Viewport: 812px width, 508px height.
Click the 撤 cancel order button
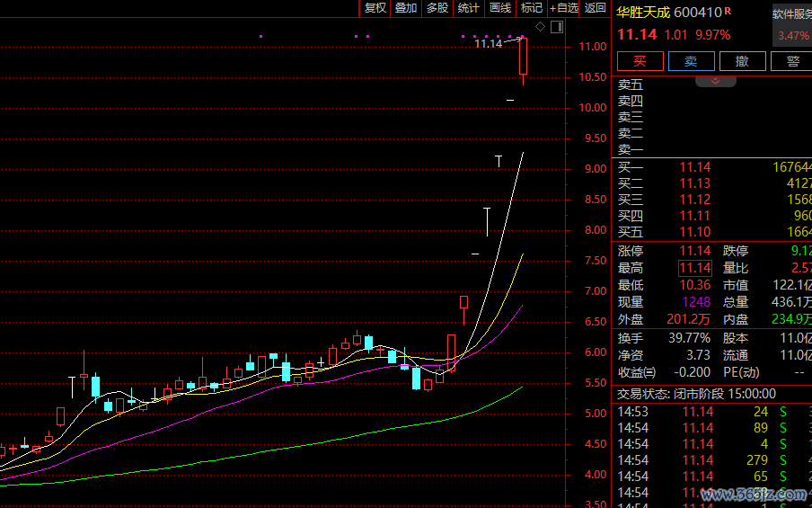pyautogui.click(x=743, y=61)
